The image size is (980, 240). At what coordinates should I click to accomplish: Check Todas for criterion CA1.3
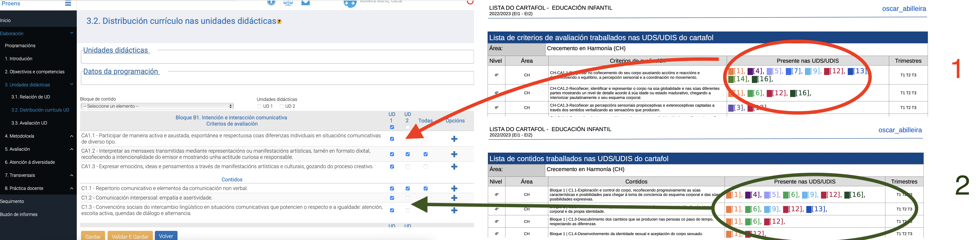coord(425,167)
